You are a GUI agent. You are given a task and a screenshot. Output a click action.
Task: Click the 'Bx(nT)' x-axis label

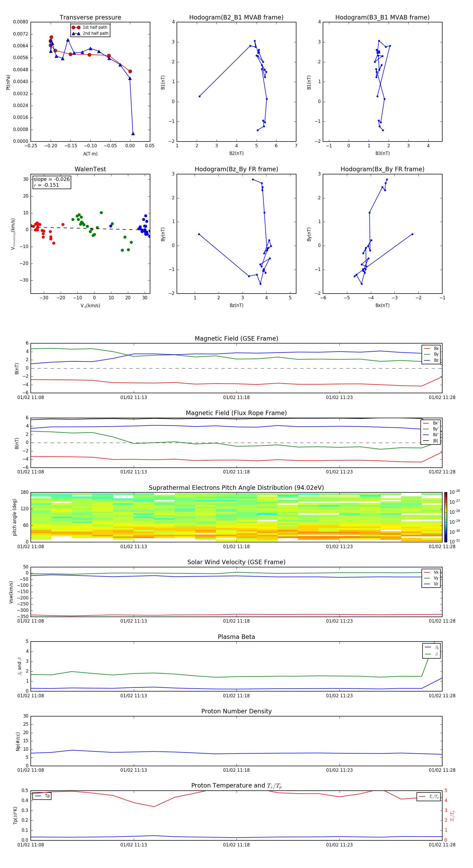click(x=382, y=305)
